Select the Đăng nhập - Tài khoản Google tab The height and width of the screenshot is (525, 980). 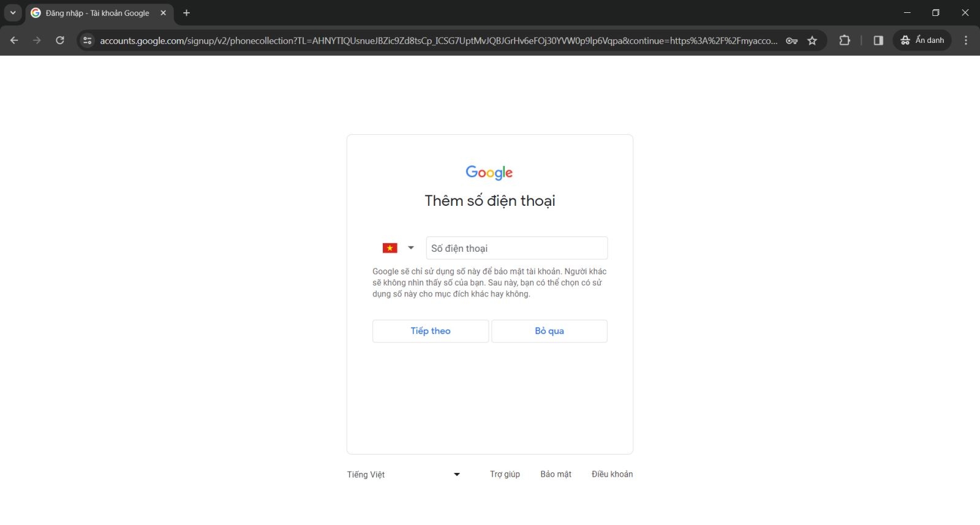pos(98,13)
